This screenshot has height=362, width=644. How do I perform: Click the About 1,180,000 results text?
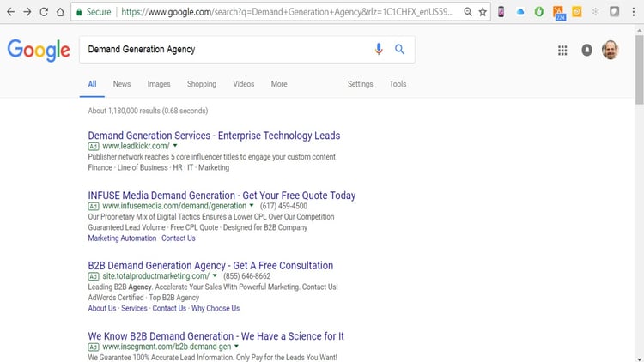(x=148, y=111)
